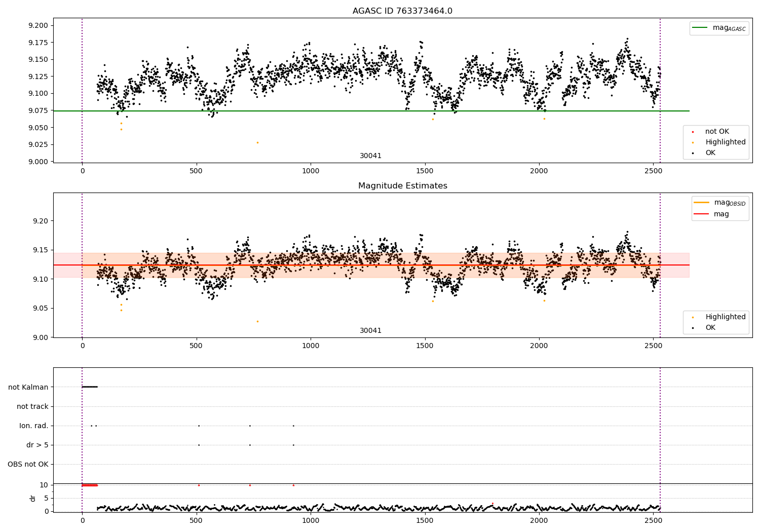Image resolution: width=760 pixels, height=532 pixels.
Task: Click the red mag horizontal line in middle plot
Action: pyautogui.click(x=371, y=265)
